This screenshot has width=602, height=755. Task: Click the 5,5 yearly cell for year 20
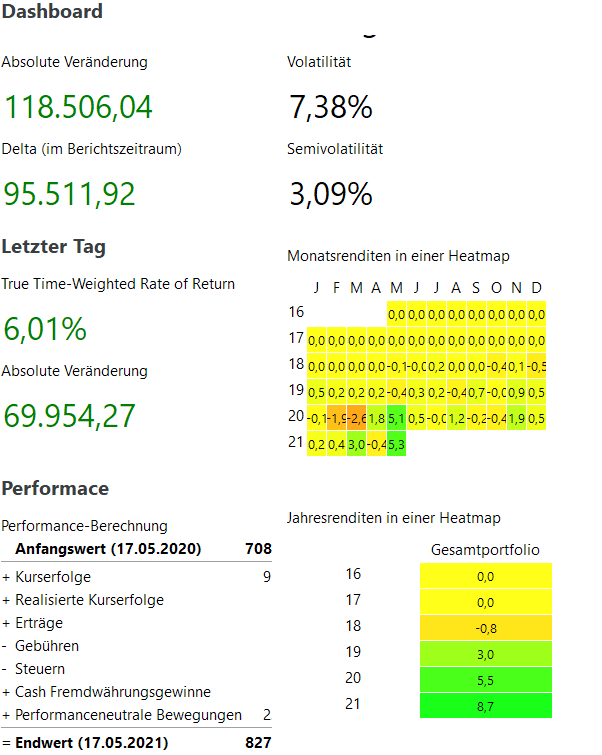pos(485,679)
